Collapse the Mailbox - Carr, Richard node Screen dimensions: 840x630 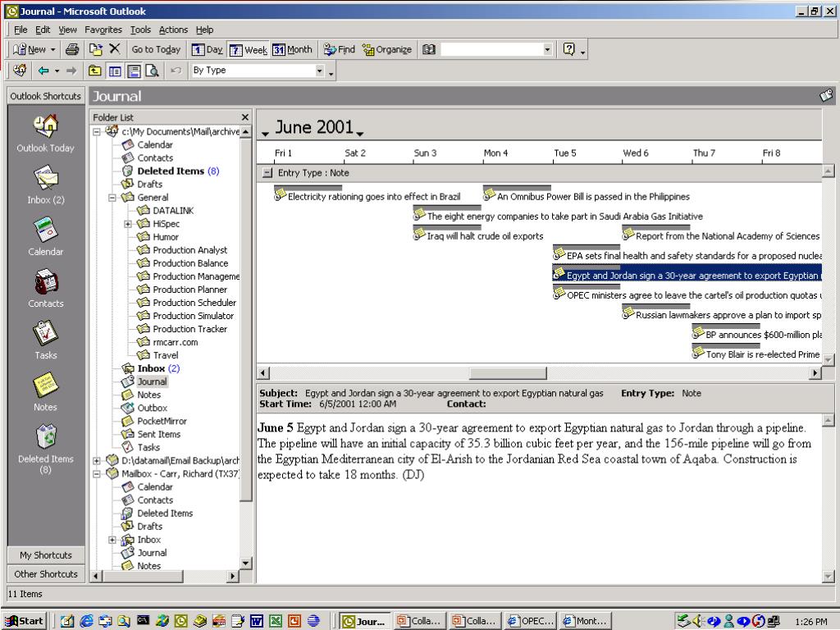tap(97, 474)
